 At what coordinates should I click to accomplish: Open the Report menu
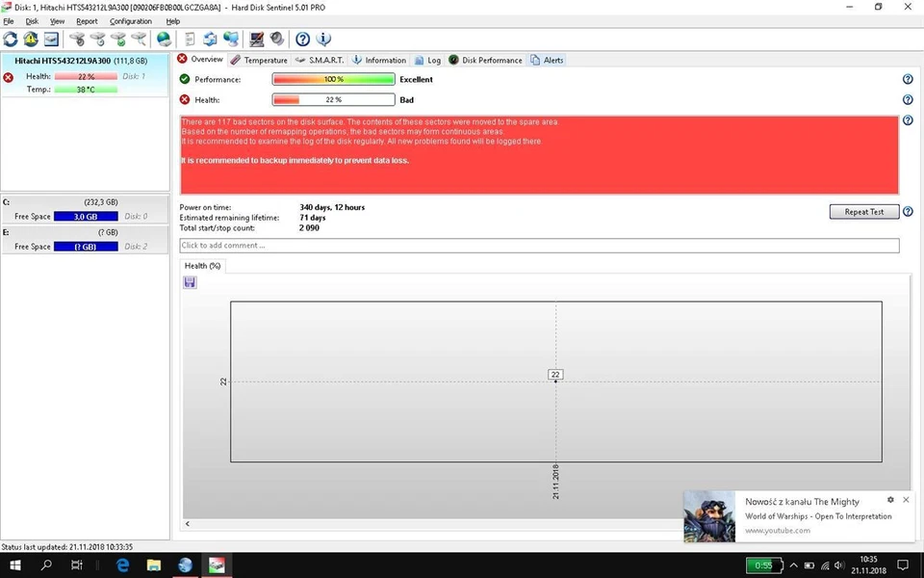coord(87,21)
